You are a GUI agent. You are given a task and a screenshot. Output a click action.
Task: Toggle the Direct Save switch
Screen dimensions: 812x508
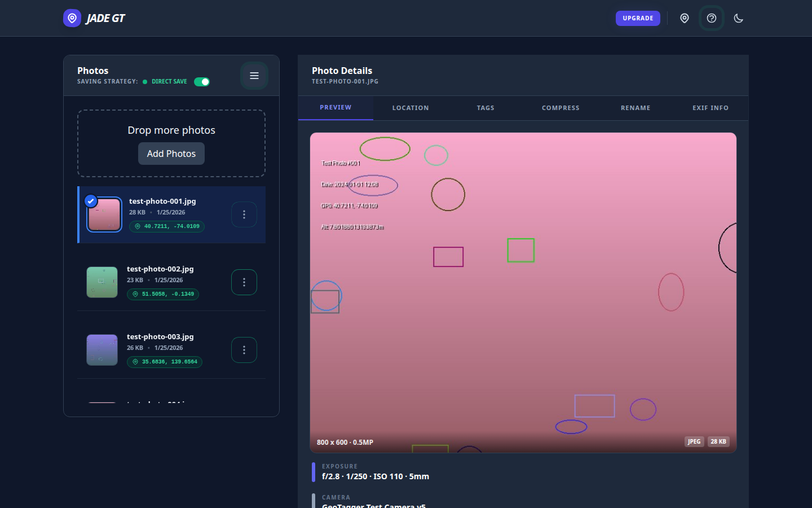coord(201,82)
